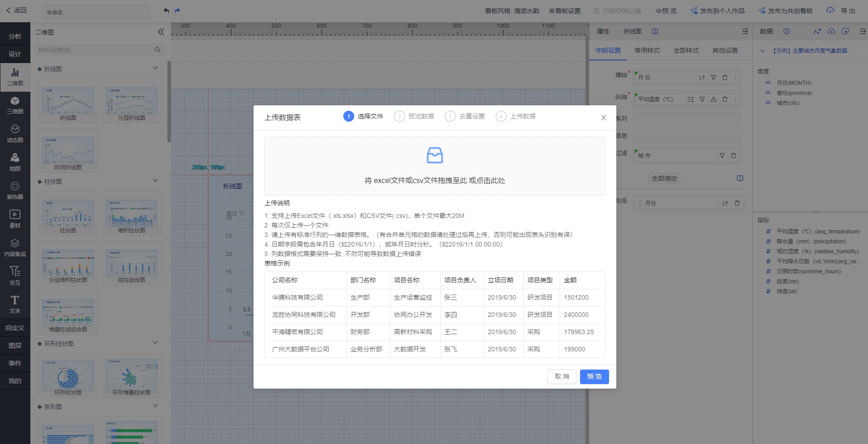Click the undo arrow icon
The width and height of the screenshot is (868, 444).
tap(166, 10)
